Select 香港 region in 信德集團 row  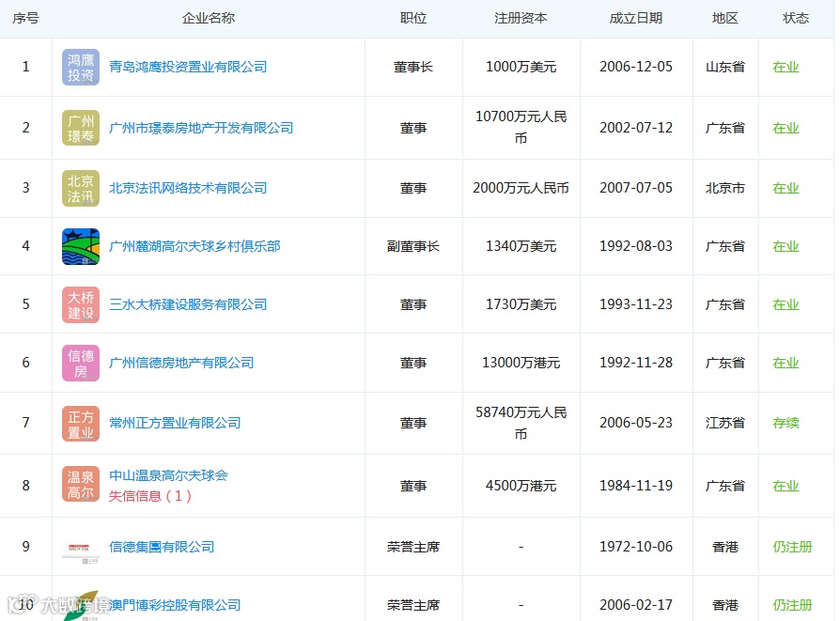click(725, 547)
